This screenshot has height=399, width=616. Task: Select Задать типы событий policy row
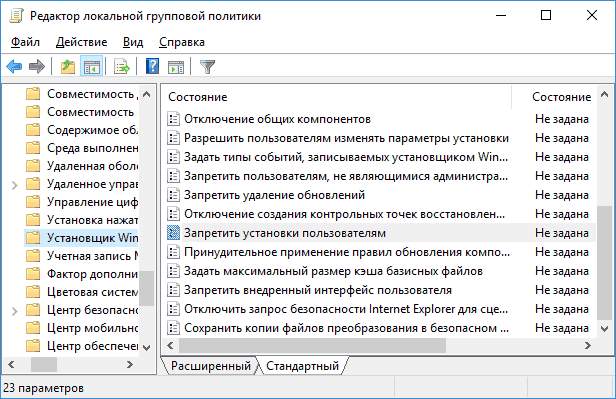(380, 157)
